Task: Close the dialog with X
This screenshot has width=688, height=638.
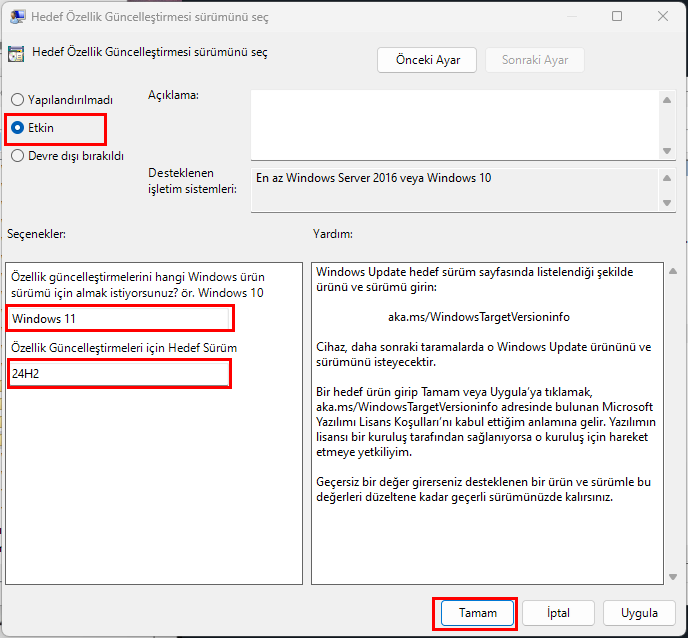Action: coord(663,16)
